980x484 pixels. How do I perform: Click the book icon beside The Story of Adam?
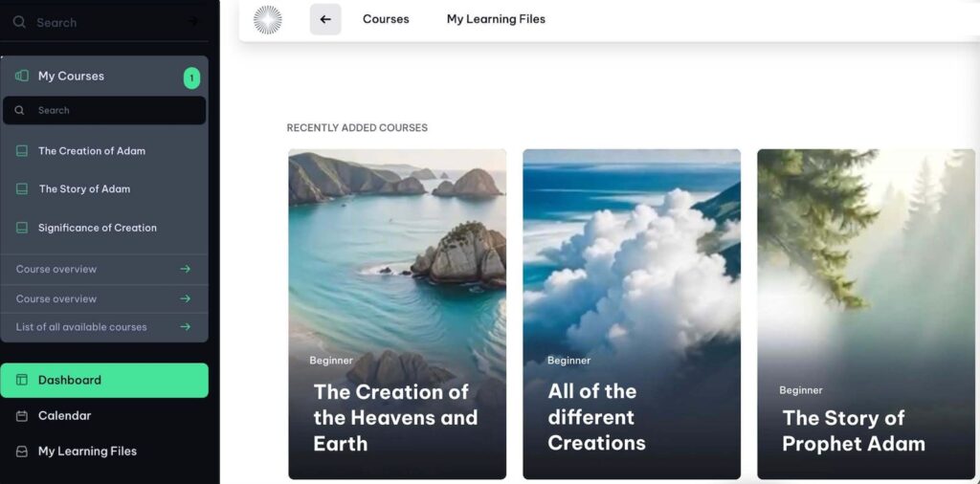22,188
